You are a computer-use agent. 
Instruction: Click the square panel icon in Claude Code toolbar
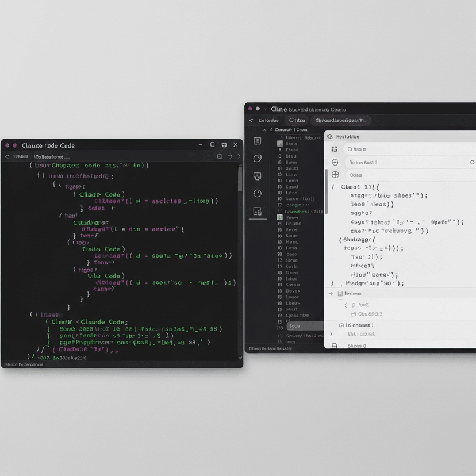coord(220,156)
